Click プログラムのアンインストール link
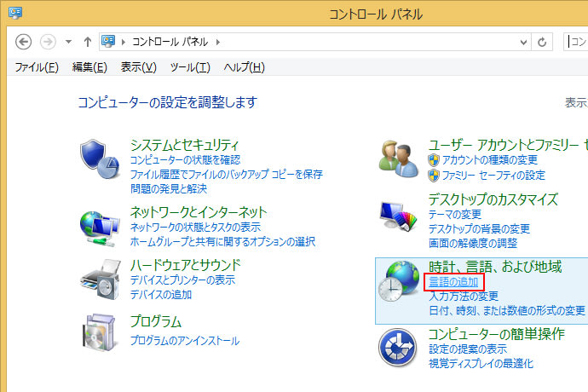Screen dimensions: 588x392 click(x=185, y=341)
